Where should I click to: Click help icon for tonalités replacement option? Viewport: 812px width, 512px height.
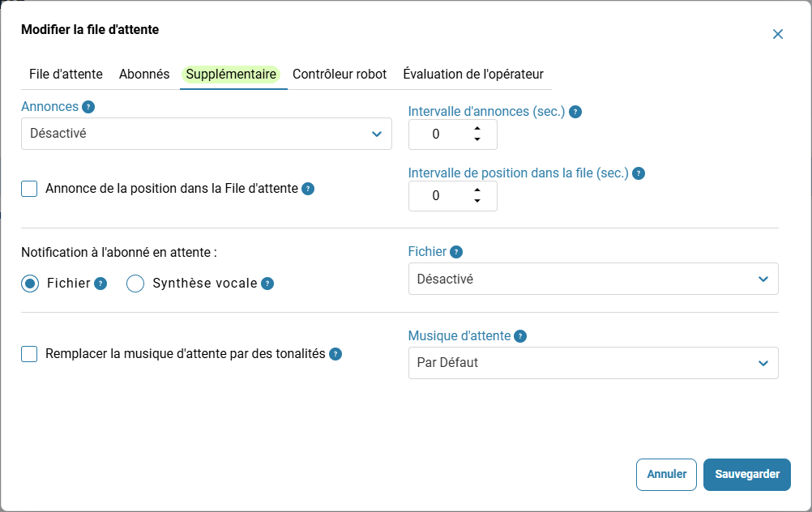click(335, 354)
